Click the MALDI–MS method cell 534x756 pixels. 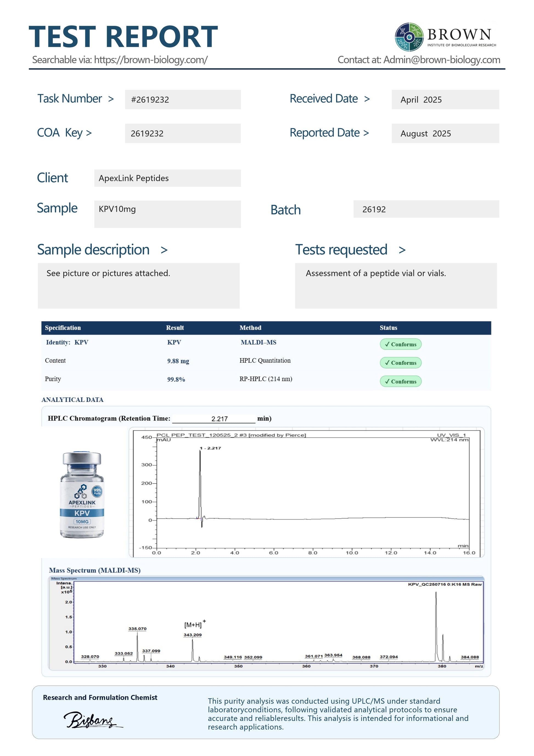coord(258,342)
